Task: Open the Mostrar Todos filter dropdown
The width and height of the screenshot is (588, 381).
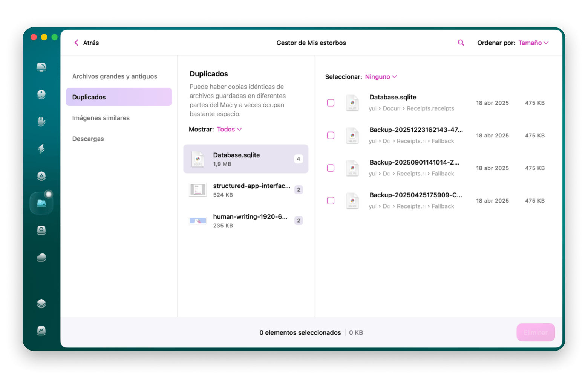Action: click(229, 130)
